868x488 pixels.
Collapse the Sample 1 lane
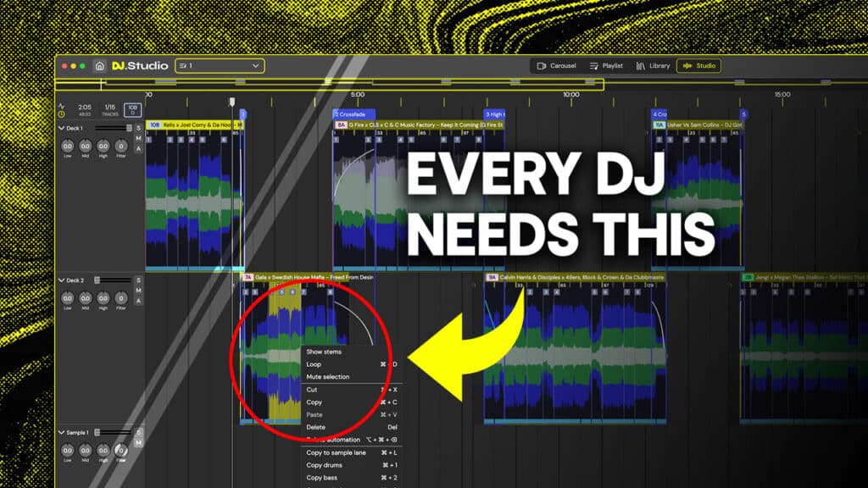pyautogui.click(x=61, y=432)
